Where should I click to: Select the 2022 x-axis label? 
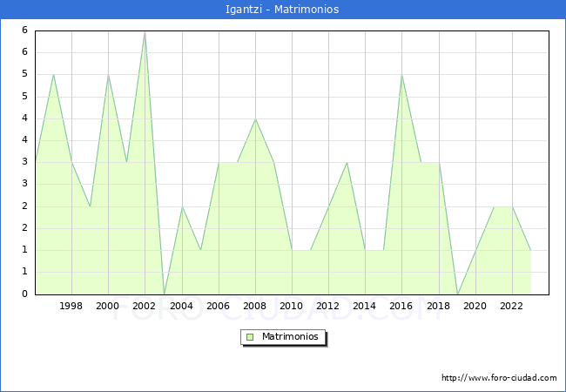coord(511,306)
